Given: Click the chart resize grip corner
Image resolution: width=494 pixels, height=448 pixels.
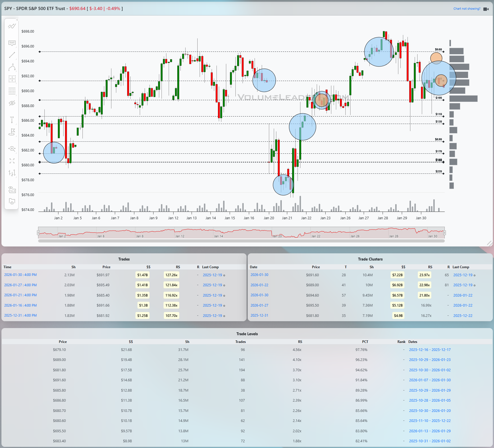Looking at the screenshot, I should coord(490,243).
